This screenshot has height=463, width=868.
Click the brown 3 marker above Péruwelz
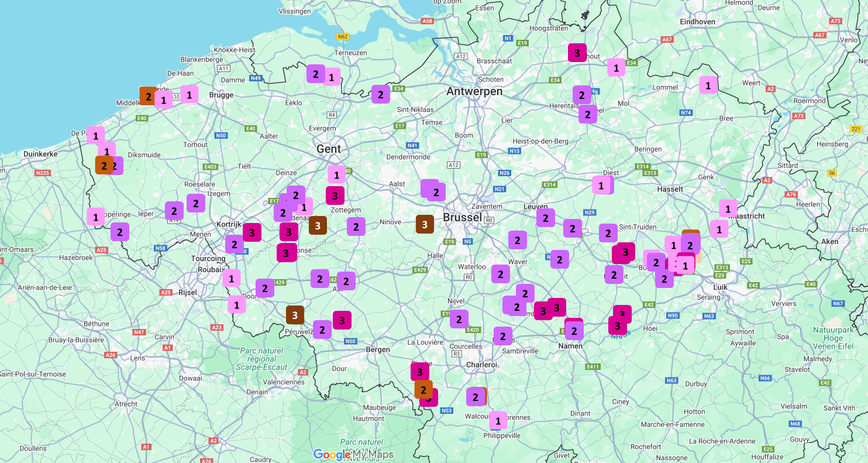point(295,315)
